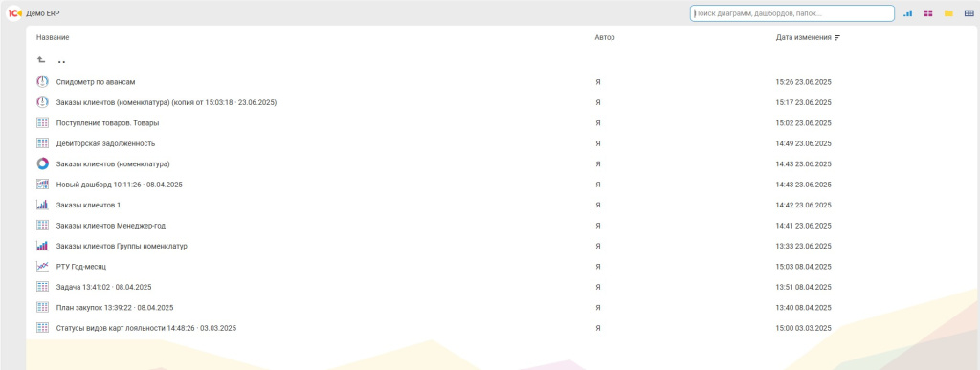Click the blue table icon in header

(x=969, y=13)
